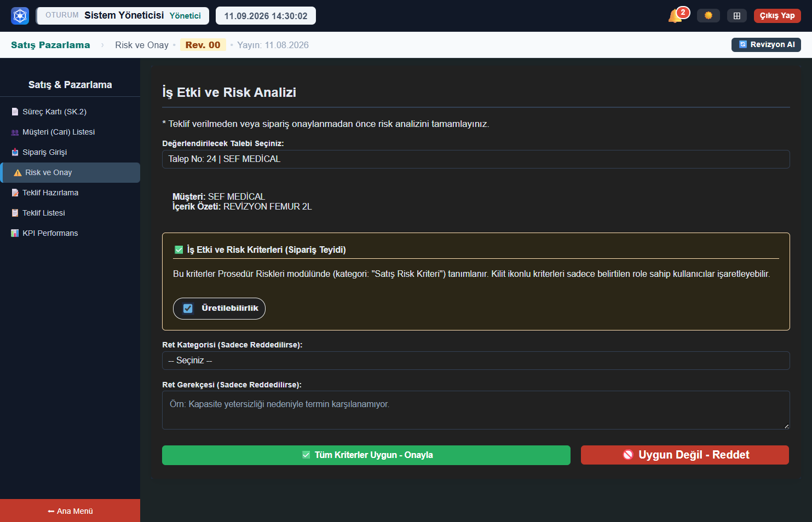Navigate to KPI Performans
This screenshot has height=522, width=812.
70,233
